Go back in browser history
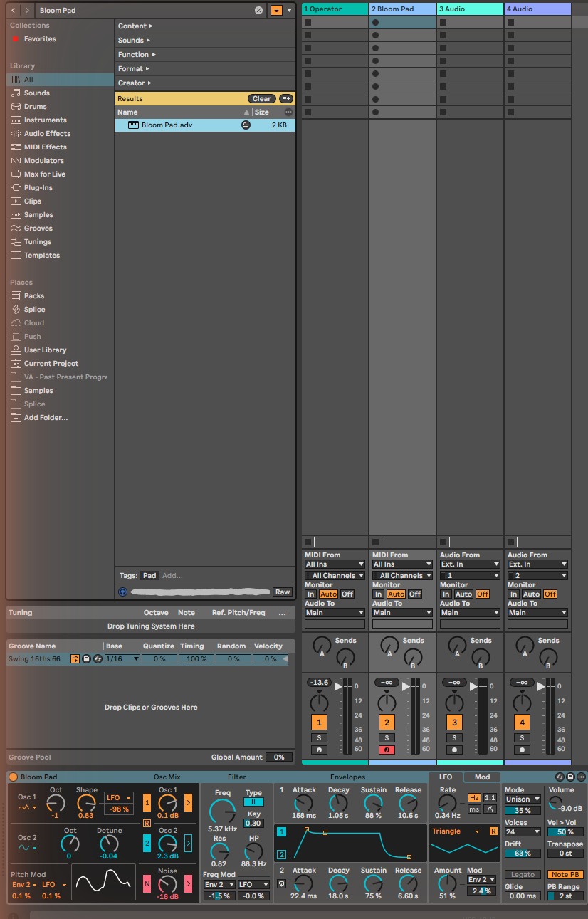Image resolution: width=588 pixels, height=919 pixels. point(13,11)
